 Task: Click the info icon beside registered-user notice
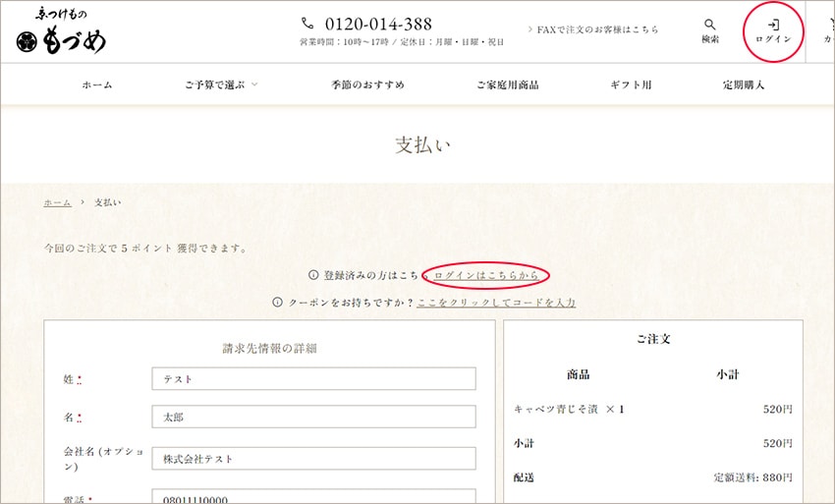pyautogui.click(x=313, y=275)
